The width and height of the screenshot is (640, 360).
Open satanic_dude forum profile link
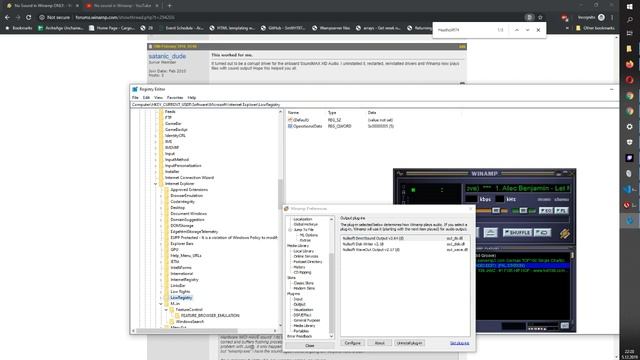pyautogui.click(x=167, y=56)
